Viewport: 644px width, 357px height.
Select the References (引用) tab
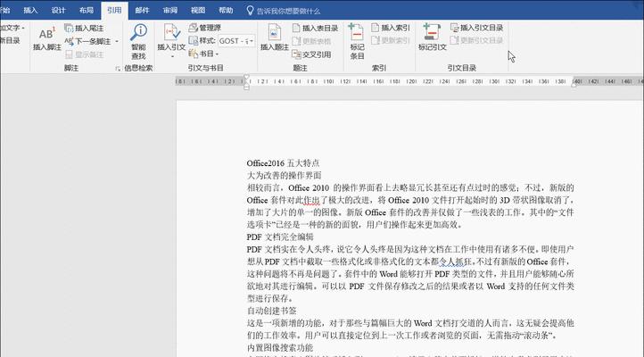(x=114, y=11)
